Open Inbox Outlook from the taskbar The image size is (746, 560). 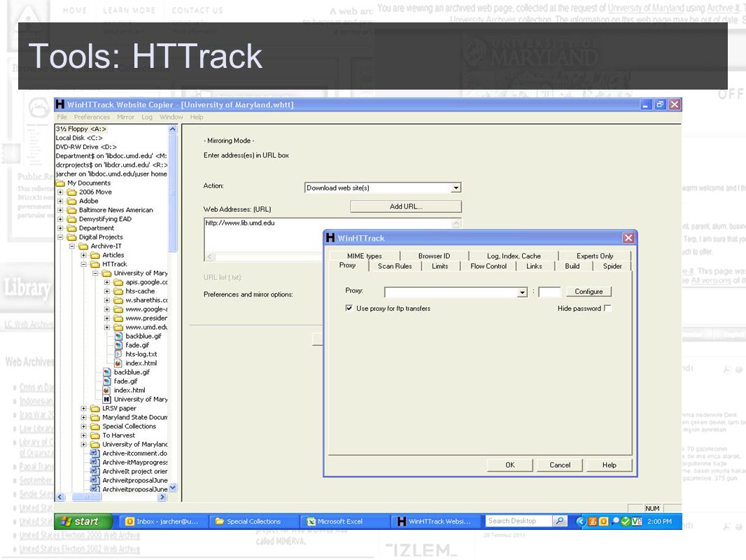click(162, 521)
